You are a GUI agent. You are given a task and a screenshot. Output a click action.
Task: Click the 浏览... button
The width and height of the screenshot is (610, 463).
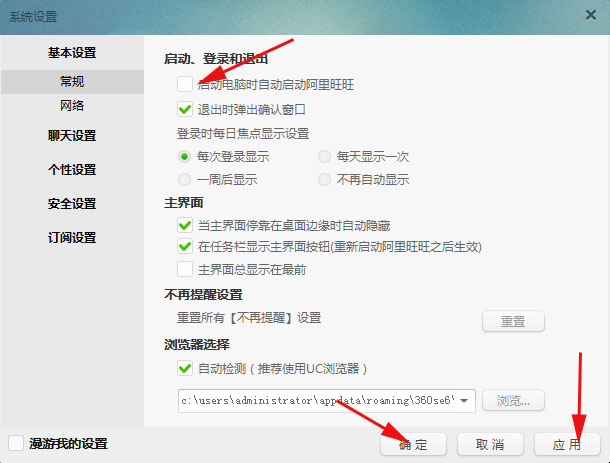513,400
